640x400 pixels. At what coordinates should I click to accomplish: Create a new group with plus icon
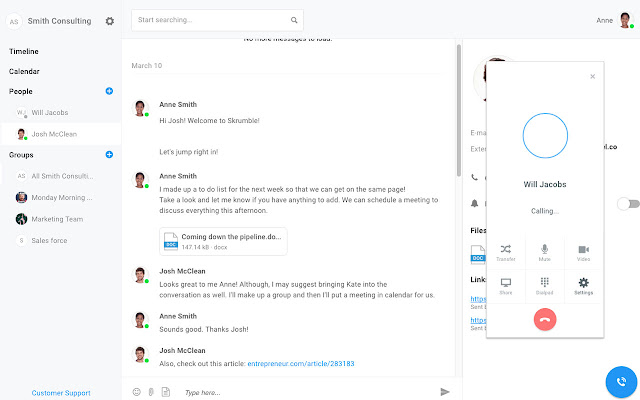point(109,155)
